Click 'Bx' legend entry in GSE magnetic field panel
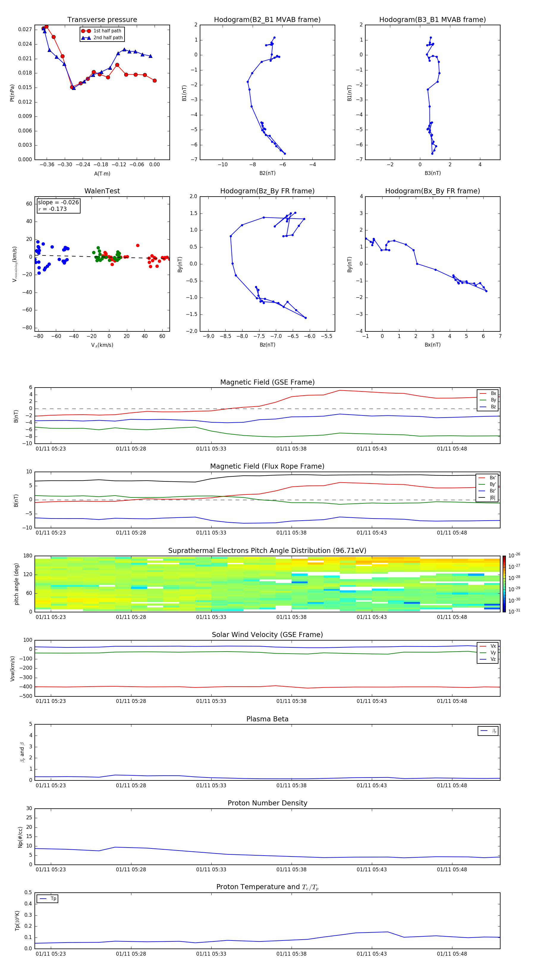Image resolution: width=535 pixels, height=980 pixels. click(488, 393)
